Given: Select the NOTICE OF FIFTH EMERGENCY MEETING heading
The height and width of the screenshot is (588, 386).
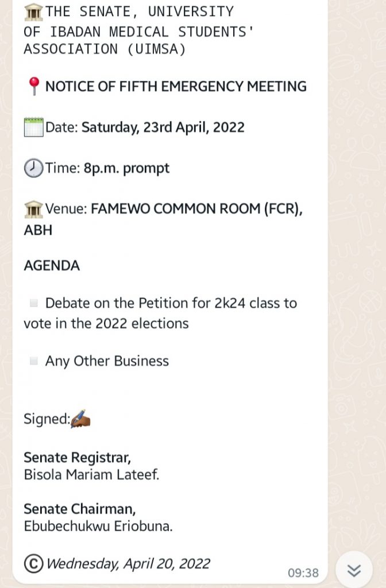Looking at the screenshot, I should coord(176,87).
